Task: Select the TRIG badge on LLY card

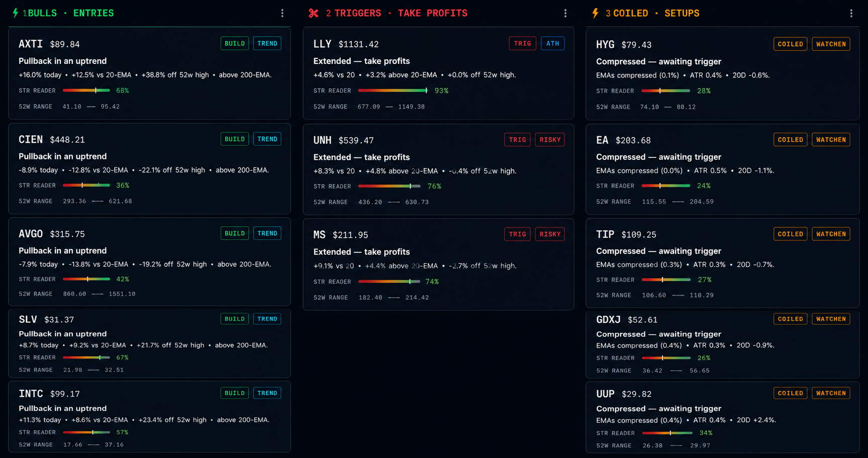Action: [523, 43]
